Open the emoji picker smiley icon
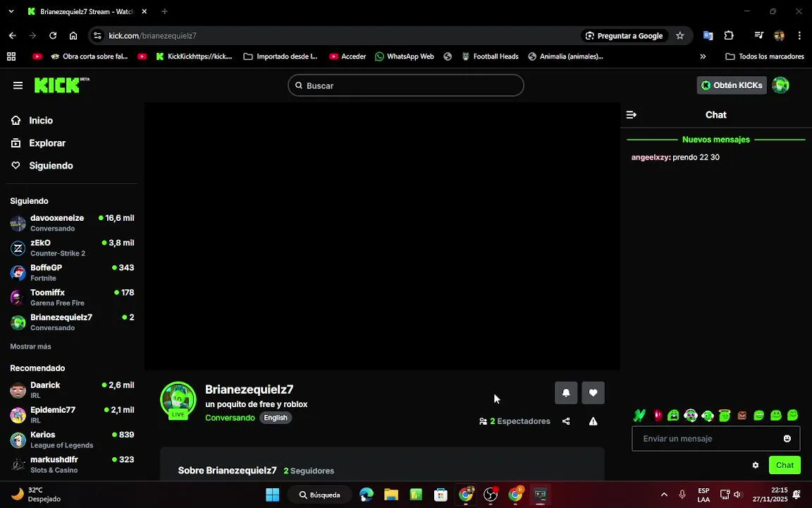812x508 pixels. click(x=787, y=439)
